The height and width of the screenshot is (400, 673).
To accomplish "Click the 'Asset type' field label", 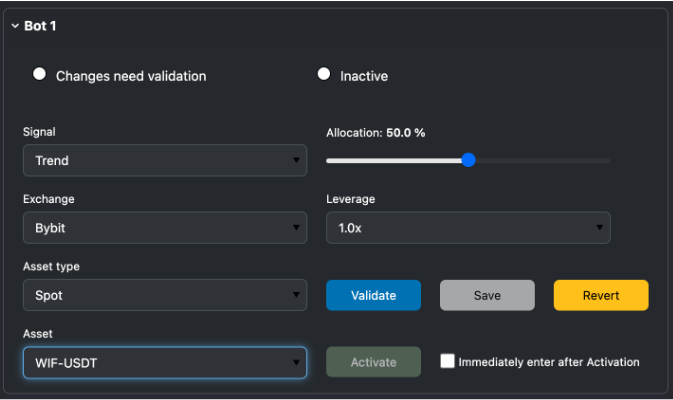I will [x=51, y=267].
